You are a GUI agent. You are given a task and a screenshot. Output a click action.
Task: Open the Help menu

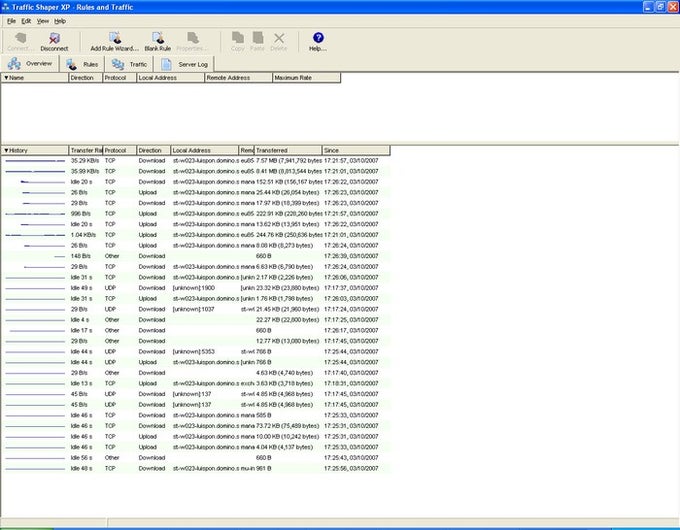coord(60,21)
